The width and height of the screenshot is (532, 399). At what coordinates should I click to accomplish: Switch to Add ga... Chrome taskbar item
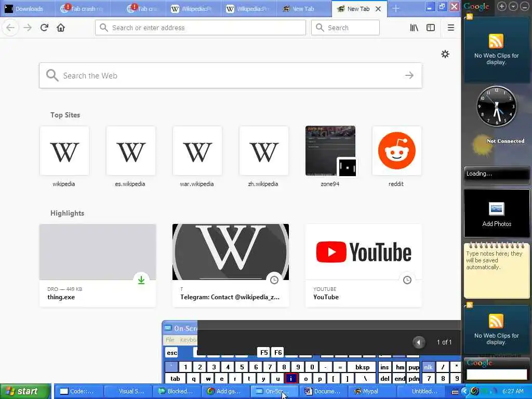point(227,391)
